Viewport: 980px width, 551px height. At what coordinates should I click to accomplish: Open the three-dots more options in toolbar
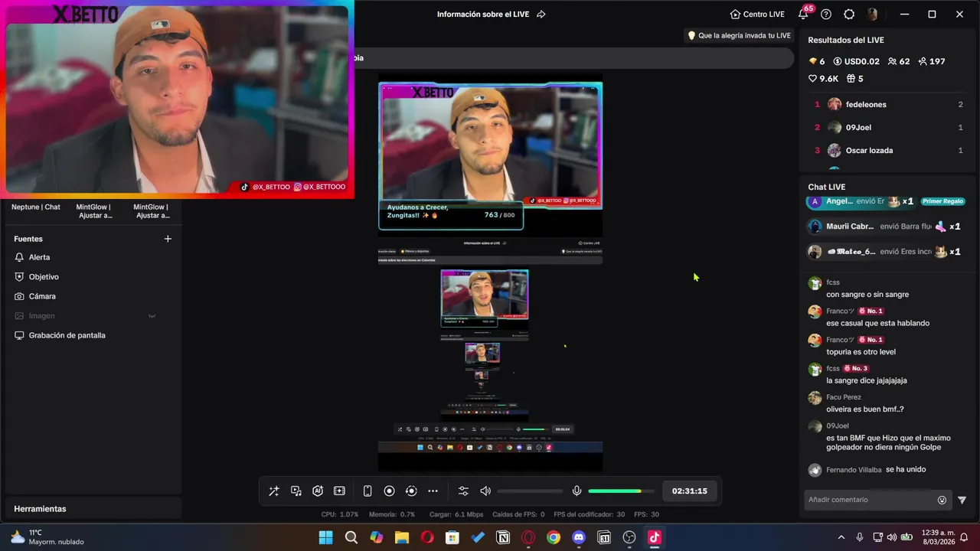coord(433,491)
